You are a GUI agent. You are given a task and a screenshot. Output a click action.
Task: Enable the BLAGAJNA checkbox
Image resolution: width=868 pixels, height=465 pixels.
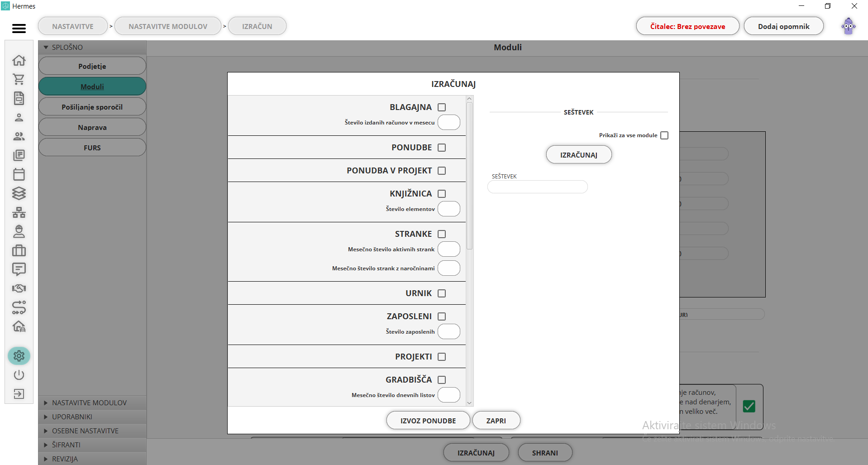[442, 107]
